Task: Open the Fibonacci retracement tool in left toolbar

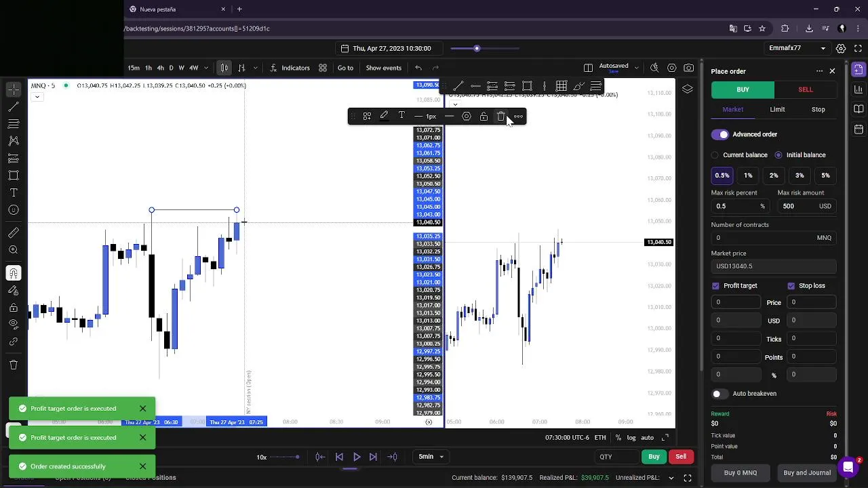Action: point(14,124)
